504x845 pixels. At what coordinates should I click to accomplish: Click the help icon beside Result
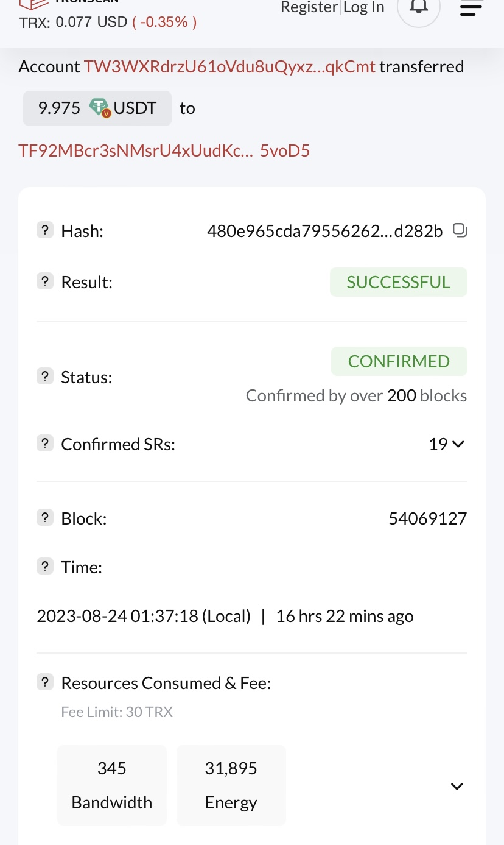(45, 281)
